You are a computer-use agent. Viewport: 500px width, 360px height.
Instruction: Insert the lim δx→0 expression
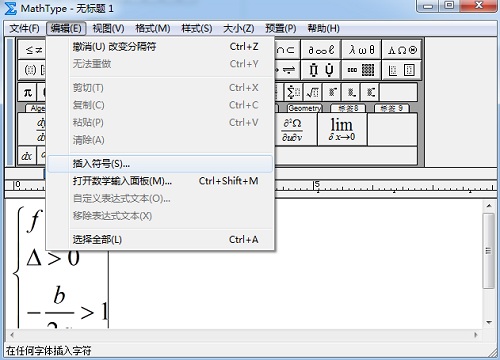pyautogui.click(x=342, y=130)
